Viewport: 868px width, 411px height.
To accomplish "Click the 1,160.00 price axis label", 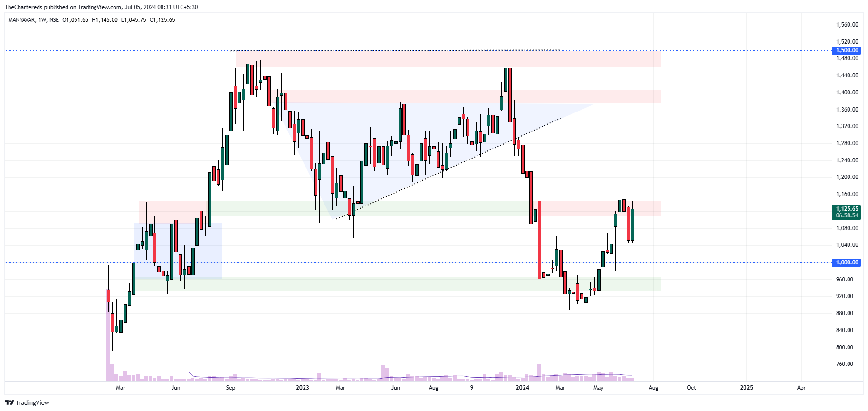I will [847, 194].
